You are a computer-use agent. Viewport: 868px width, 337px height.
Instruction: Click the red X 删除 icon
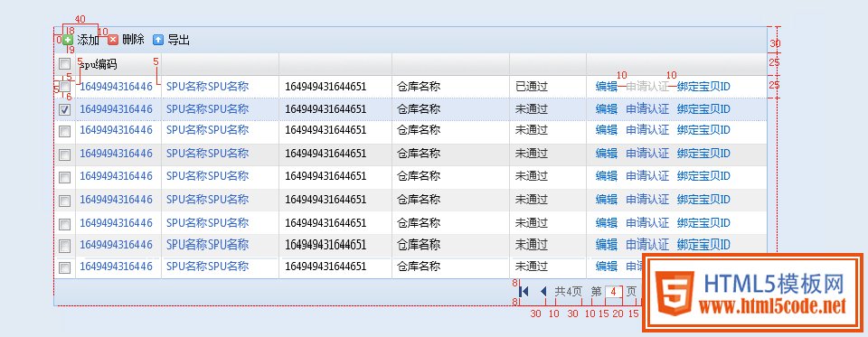pyautogui.click(x=113, y=40)
